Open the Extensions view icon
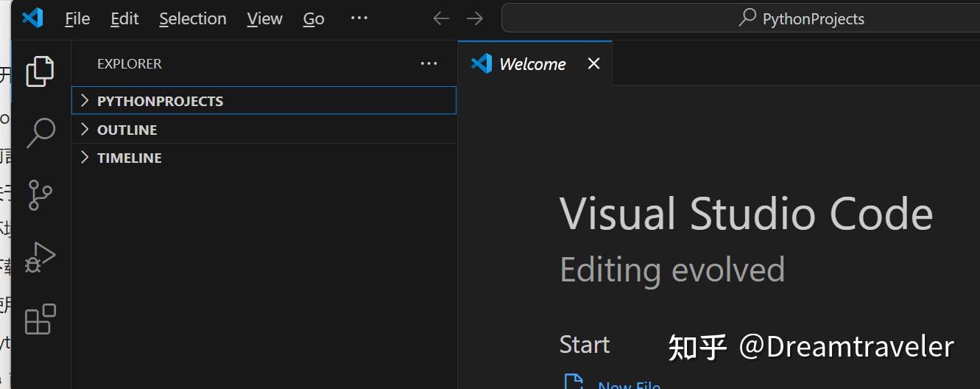The image size is (980, 389). 40,320
